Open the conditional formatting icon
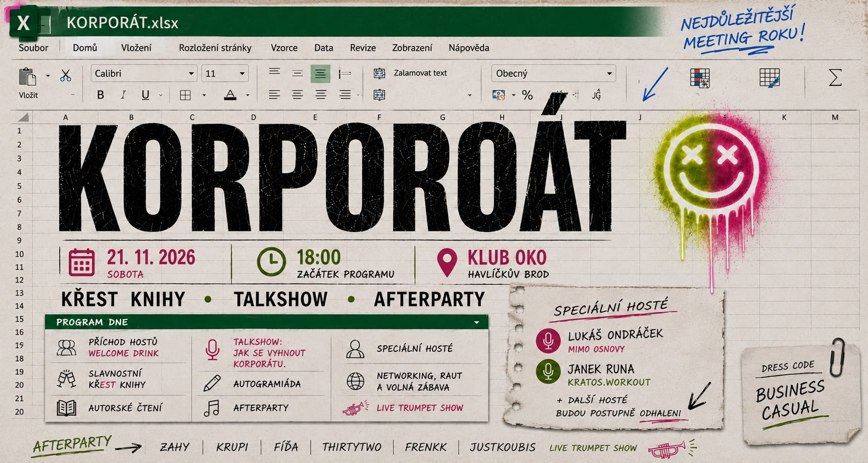 [x=700, y=78]
